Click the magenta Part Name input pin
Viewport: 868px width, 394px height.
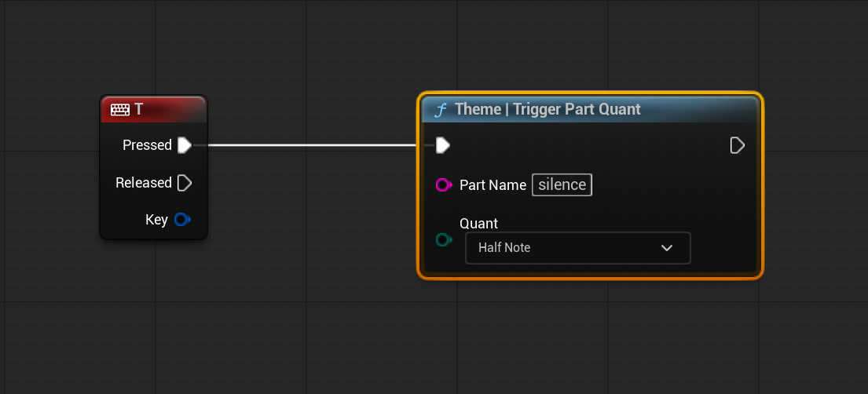pyautogui.click(x=443, y=185)
